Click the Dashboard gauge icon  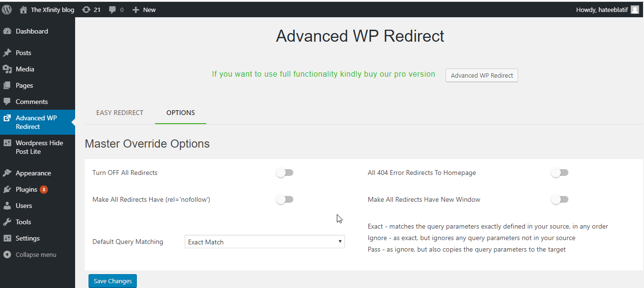7,31
